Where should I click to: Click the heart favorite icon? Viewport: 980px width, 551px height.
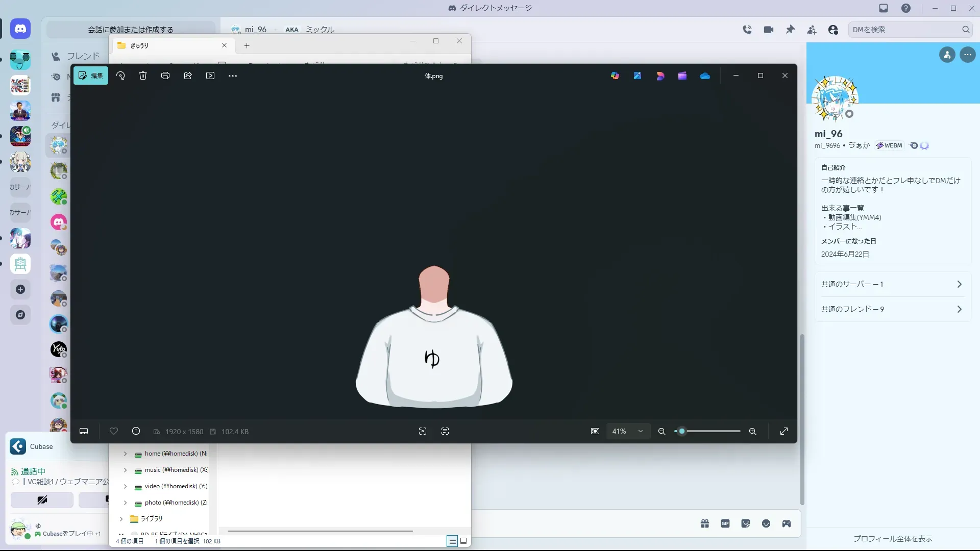click(x=114, y=432)
